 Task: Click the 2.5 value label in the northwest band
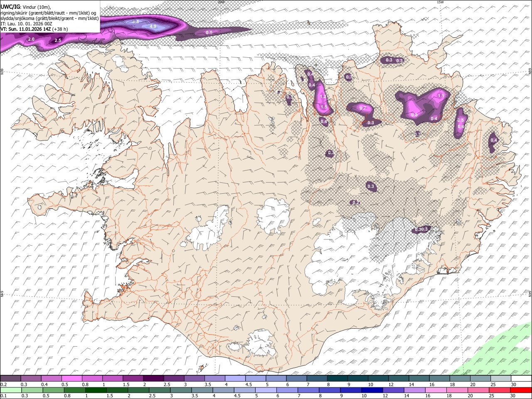(x=58, y=41)
